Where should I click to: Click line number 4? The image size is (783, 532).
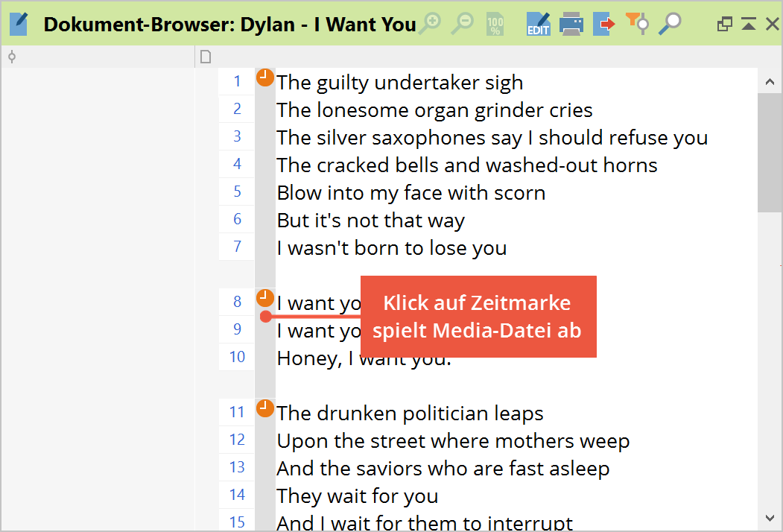[x=237, y=163]
